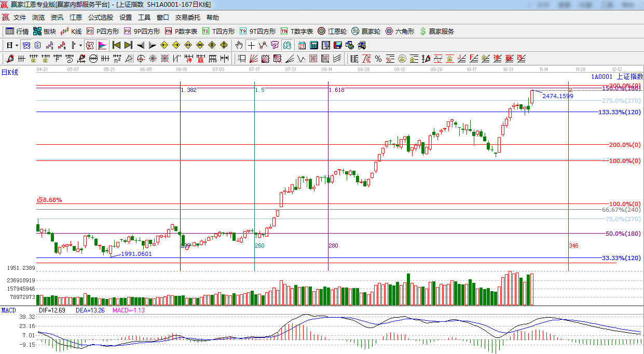The image size is (644, 354).
Task: Open the 江恩轮 (Gann wheel) tool
Action: (332, 31)
